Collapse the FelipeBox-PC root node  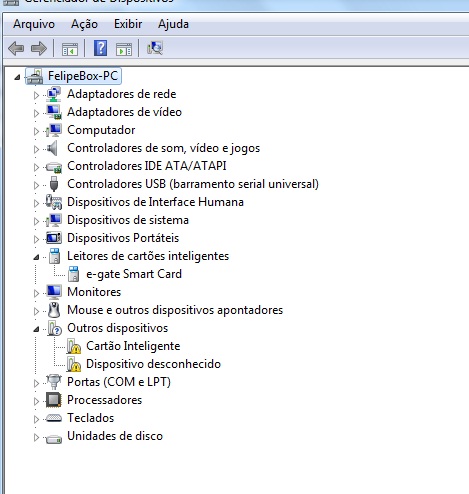[17, 77]
